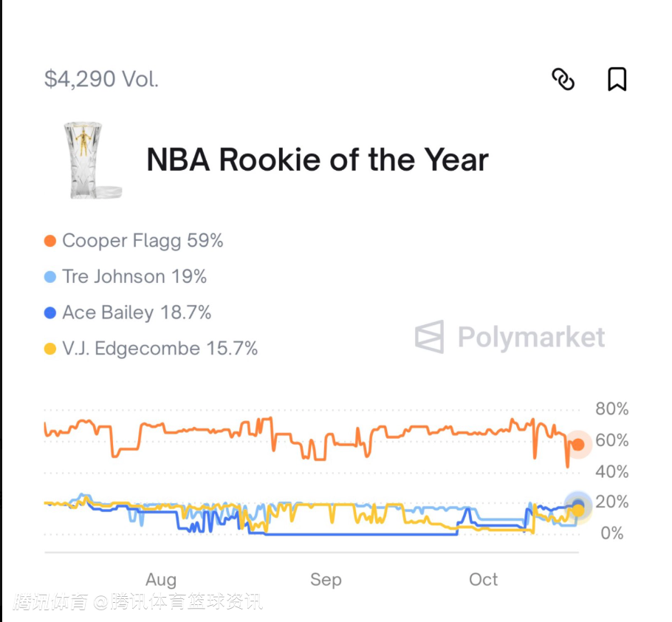
Task: Select the Cooper Flagg 59% legend entry
Action: click(143, 241)
